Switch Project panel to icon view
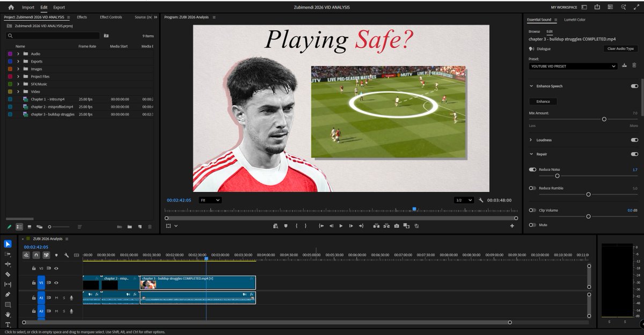The image size is (644, 335). pyautogui.click(x=29, y=227)
